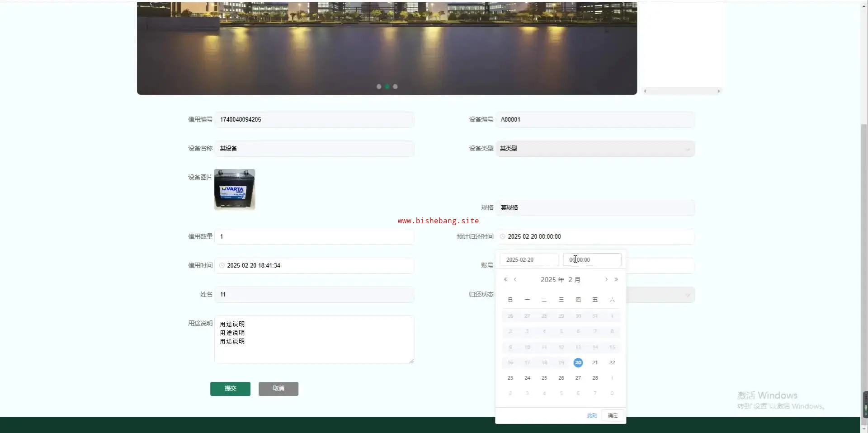Image resolution: width=868 pixels, height=433 pixels.
Task: Click the green 提交 submit button
Action: click(x=230, y=389)
